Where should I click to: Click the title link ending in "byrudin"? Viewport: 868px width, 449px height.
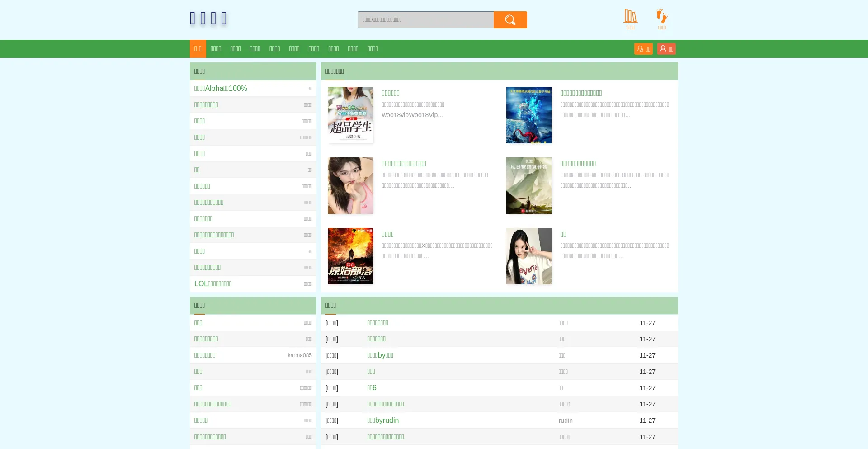(x=383, y=421)
